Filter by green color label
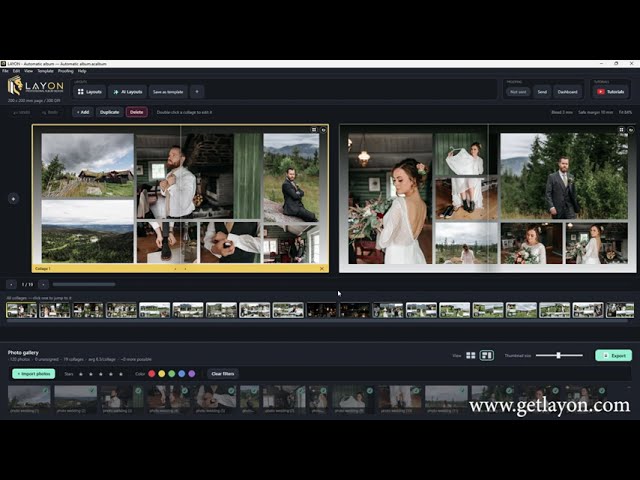The width and height of the screenshot is (640, 480). [171, 373]
